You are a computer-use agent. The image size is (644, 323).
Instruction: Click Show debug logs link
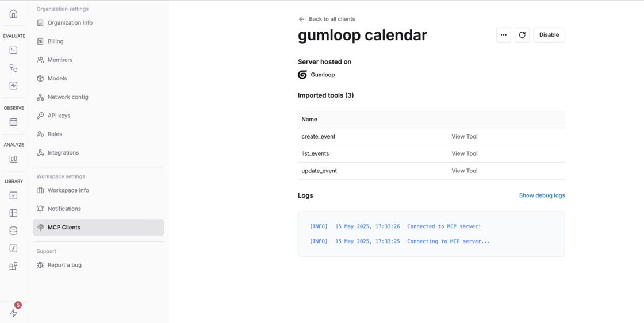point(542,195)
